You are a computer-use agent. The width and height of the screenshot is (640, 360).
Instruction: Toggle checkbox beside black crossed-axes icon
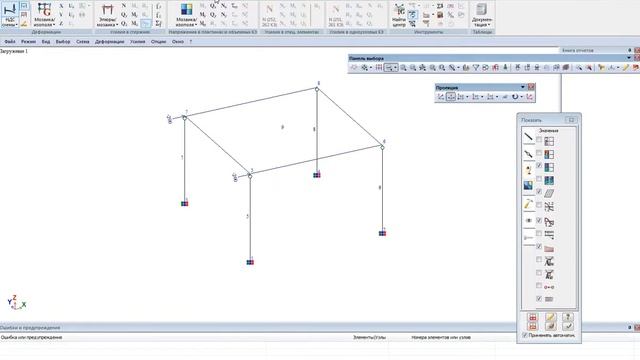click(539, 204)
